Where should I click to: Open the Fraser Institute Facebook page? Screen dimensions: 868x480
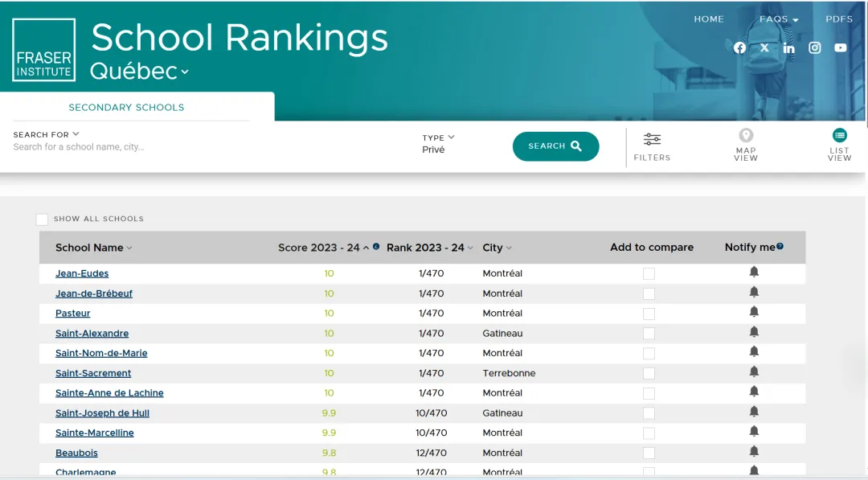(739, 48)
